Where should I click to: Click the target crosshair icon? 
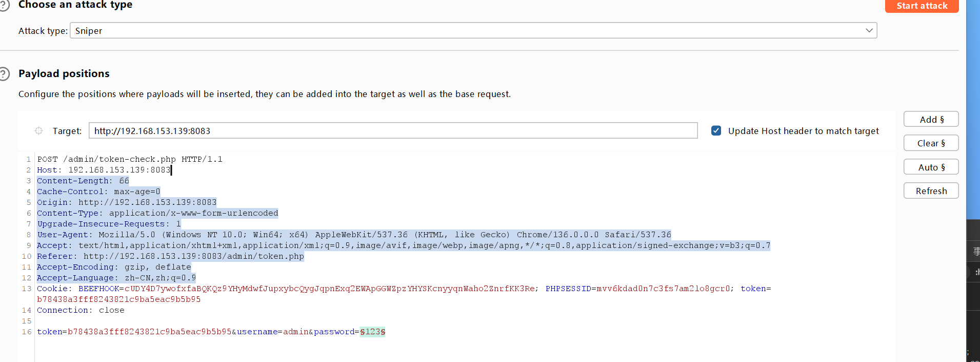tap(39, 131)
